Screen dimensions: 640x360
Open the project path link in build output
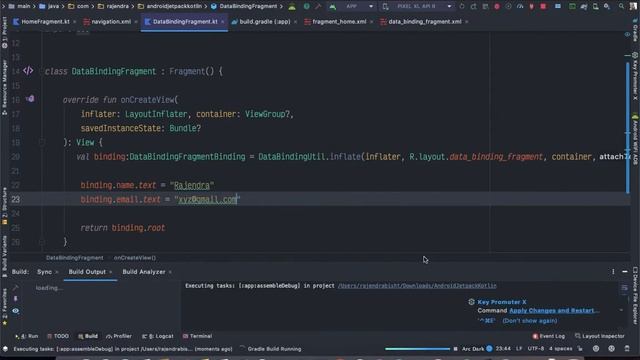click(x=417, y=286)
